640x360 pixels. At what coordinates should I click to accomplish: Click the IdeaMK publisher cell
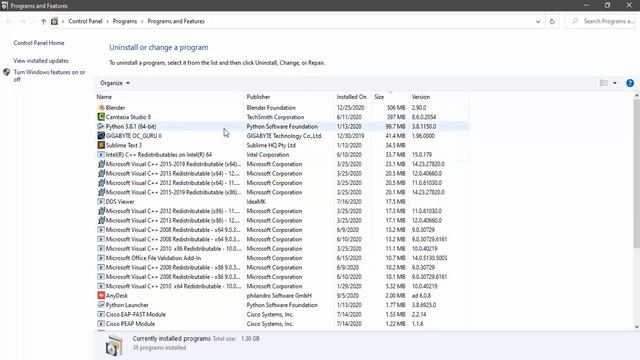pyautogui.click(x=256, y=202)
